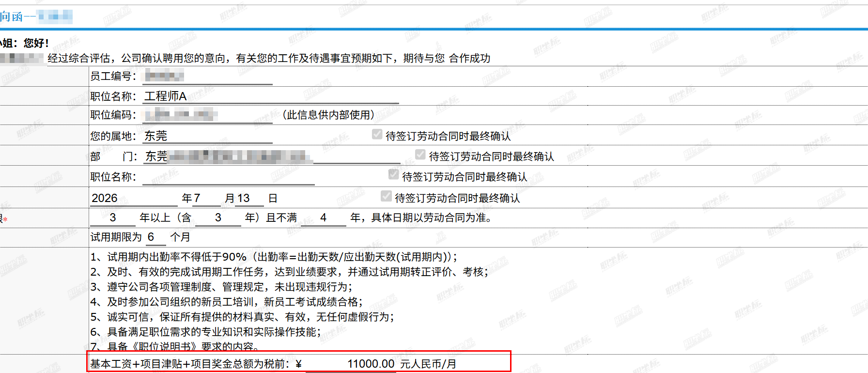Click the empty 职位名称 field
Screen dimensions: 868x373
pos(229,177)
